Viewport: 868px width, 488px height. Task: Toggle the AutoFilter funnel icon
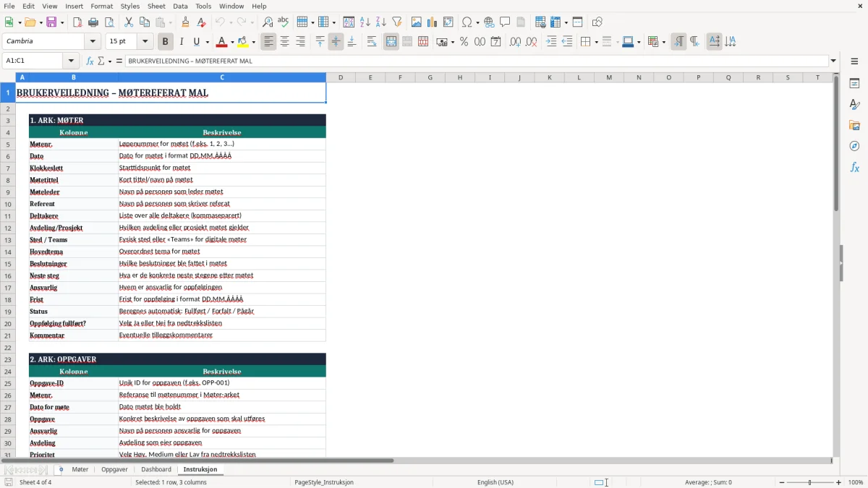point(397,22)
